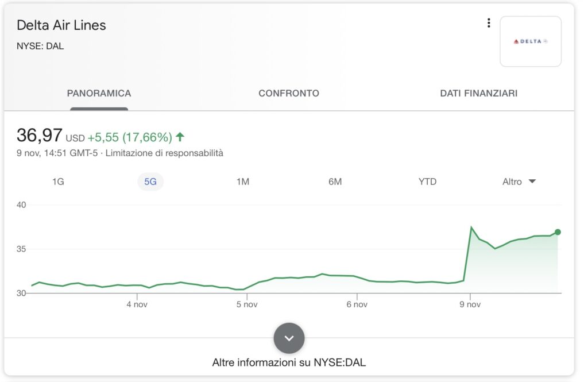This screenshot has width=588, height=382.
Task: Click the Delta Air Lines title
Action: tap(61, 25)
